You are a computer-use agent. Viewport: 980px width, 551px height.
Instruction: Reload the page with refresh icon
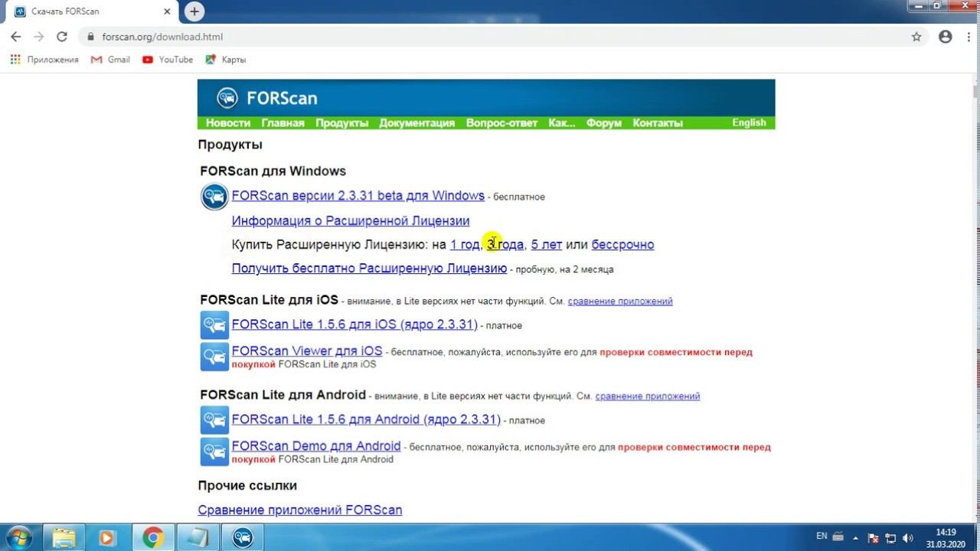pyautogui.click(x=62, y=37)
